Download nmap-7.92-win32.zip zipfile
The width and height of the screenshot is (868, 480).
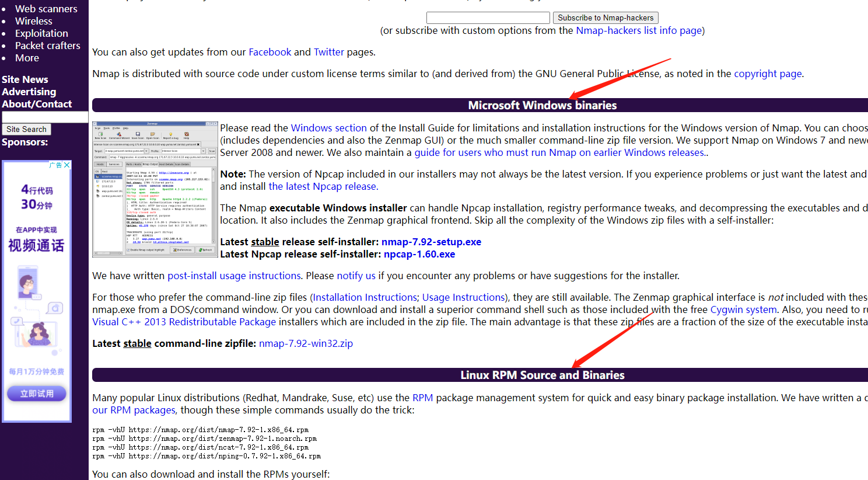306,343
